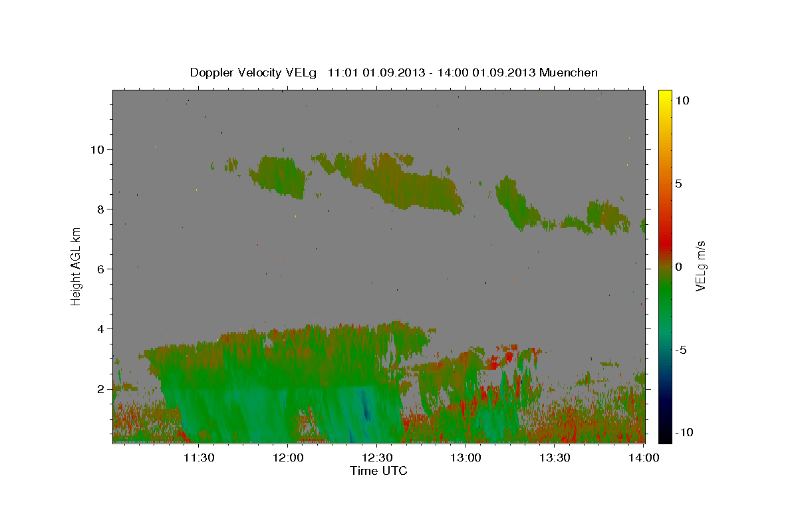This screenshot has width=798, height=532.
Task: Click the colorbar value 5
Action: (x=678, y=184)
